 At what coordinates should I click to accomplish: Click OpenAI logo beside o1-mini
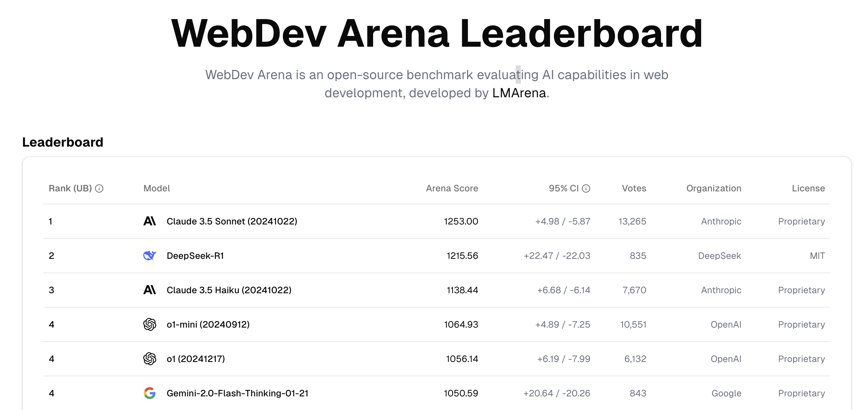(x=150, y=324)
